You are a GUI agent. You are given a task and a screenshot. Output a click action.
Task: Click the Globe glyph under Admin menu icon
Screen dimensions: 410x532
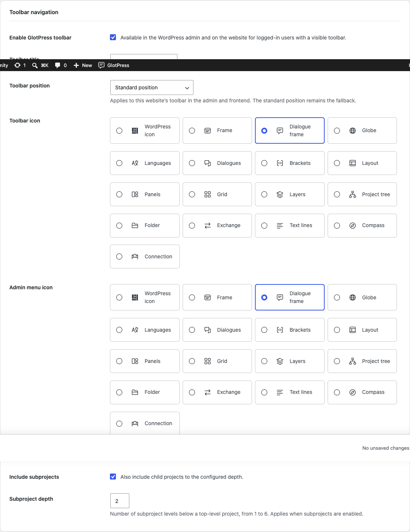click(x=353, y=297)
